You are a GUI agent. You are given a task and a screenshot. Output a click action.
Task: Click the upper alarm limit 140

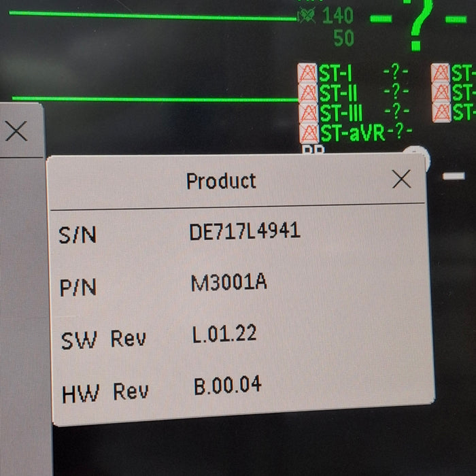(x=338, y=16)
